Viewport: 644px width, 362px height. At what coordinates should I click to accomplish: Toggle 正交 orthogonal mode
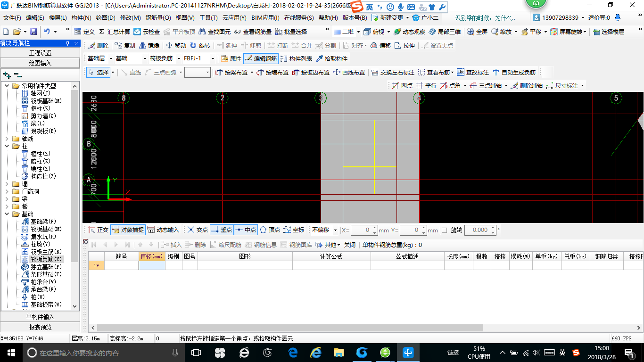99,230
